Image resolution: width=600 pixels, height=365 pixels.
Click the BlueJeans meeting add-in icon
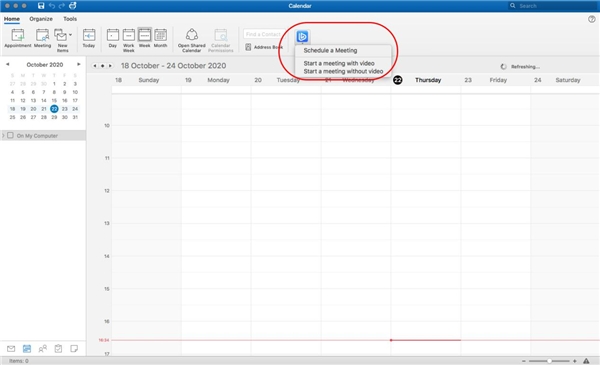point(302,36)
